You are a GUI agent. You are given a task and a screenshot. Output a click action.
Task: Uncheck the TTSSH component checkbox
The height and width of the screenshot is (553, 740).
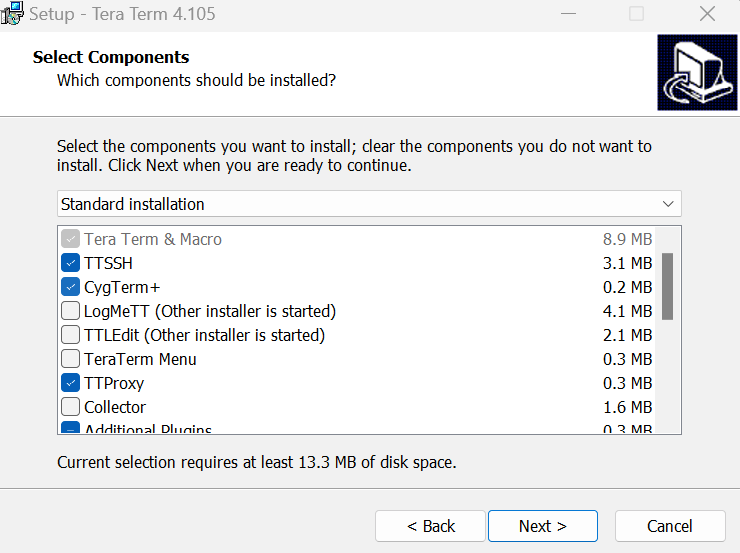[70, 263]
